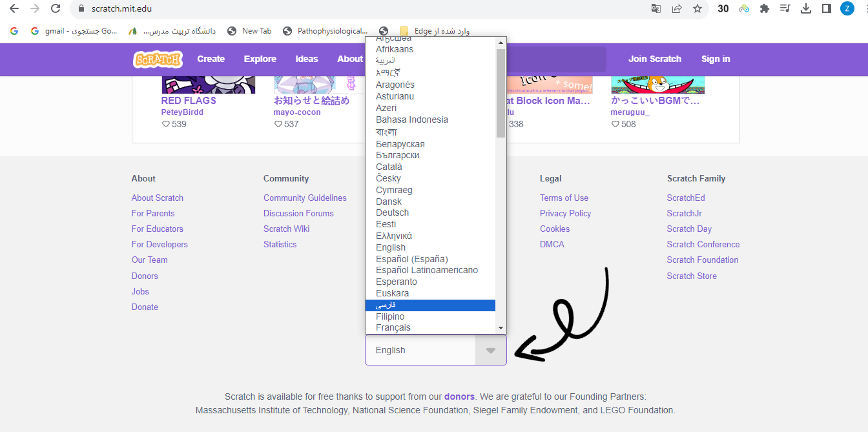Choose Deutsch in the language list
The image size is (868, 432).
click(x=430, y=212)
